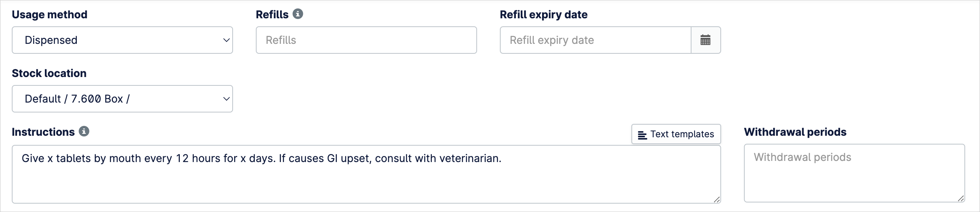This screenshot has width=980, height=212.
Task: Click the Usage method label
Action: [x=50, y=14]
